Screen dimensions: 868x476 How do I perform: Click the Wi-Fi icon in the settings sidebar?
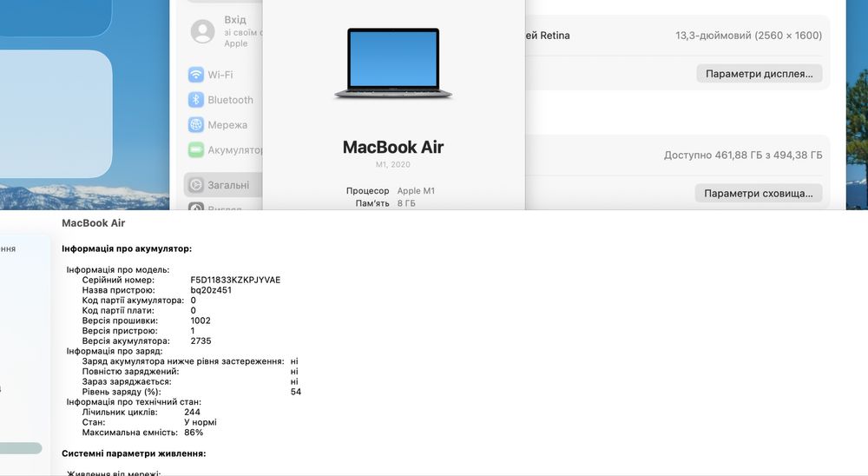tap(196, 74)
